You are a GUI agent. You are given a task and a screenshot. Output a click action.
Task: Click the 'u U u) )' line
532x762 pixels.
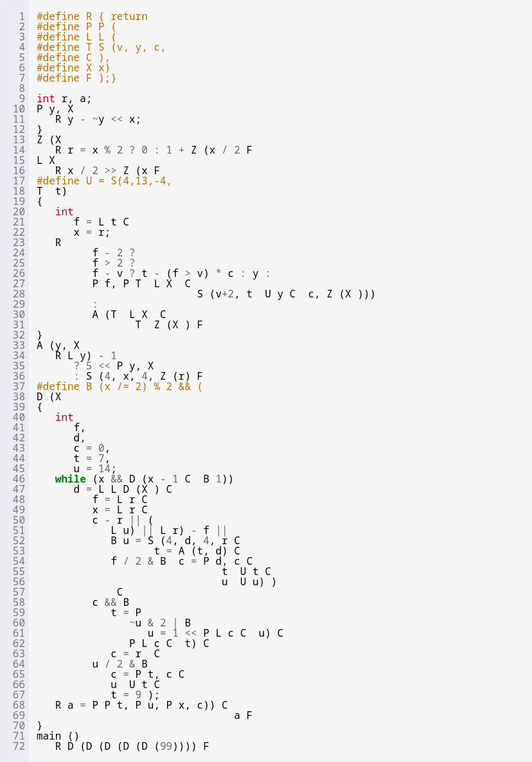249,582
